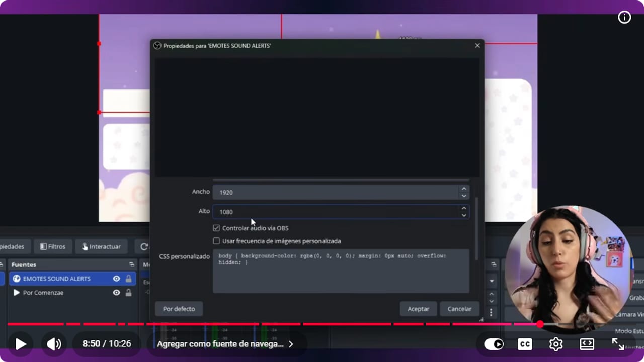Open Filtros for the selected source
644x362 pixels.
(x=53, y=246)
